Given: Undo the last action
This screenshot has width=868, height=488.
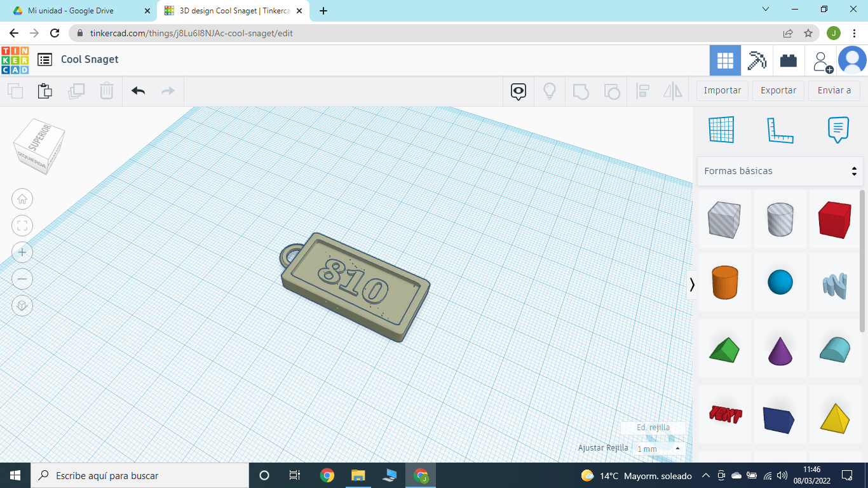Looking at the screenshot, I should point(139,91).
